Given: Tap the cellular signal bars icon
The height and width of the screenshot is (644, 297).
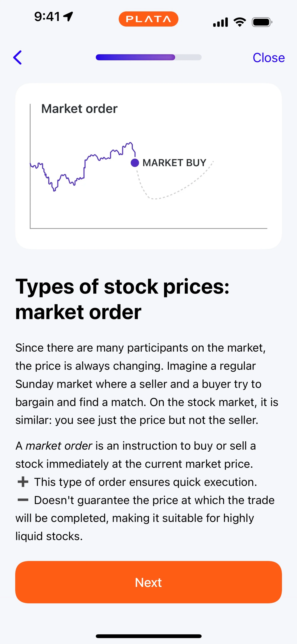Looking at the screenshot, I should [220, 22].
